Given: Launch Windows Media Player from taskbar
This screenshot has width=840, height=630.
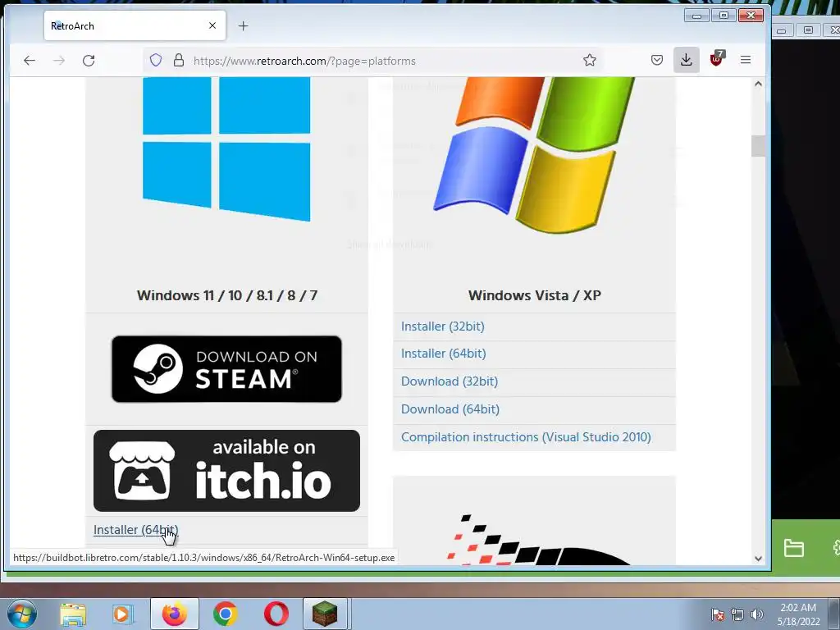Looking at the screenshot, I should click(x=123, y=614).
